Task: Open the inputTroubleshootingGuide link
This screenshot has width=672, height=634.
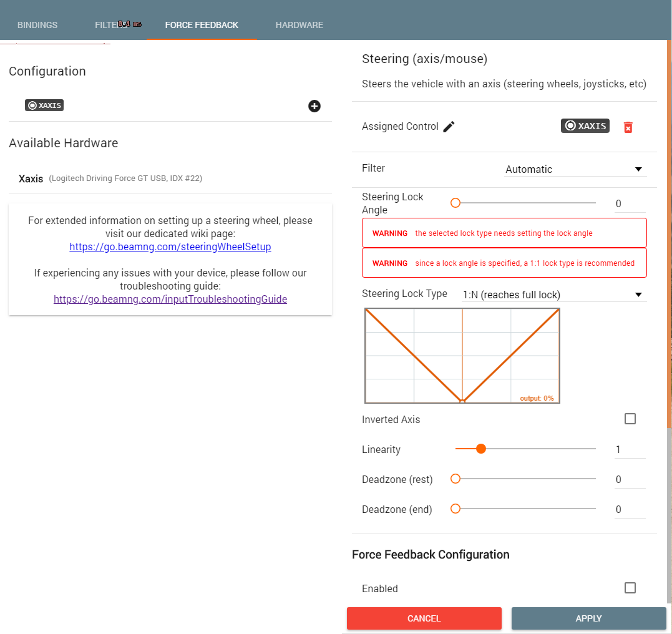Action: point(170,299)
